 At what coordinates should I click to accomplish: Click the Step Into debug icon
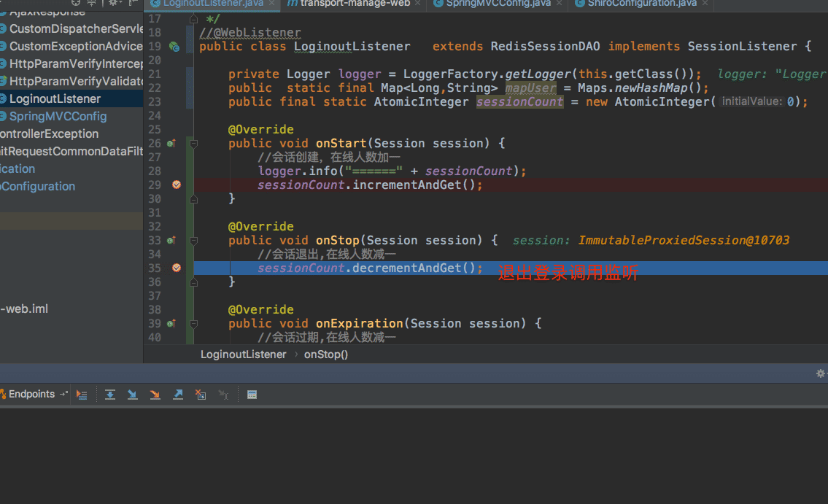132,395
